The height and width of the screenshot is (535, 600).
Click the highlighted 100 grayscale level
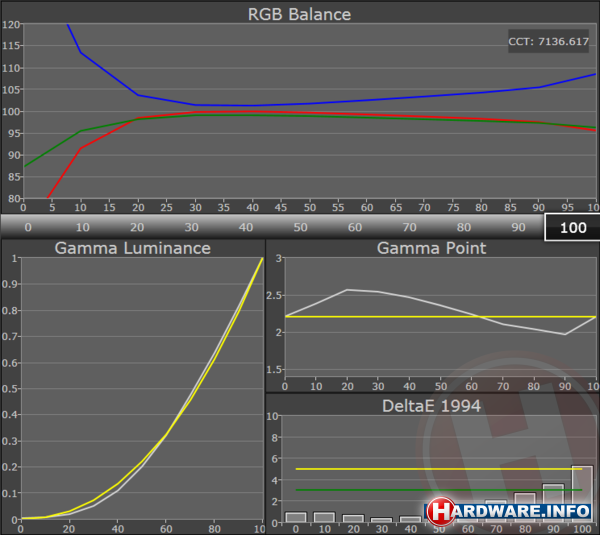(572, 228)
